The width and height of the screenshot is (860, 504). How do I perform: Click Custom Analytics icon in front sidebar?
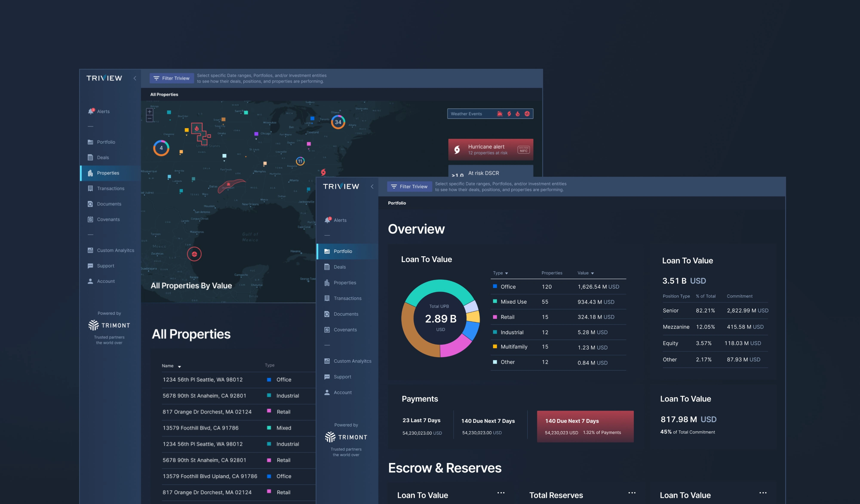327,361
